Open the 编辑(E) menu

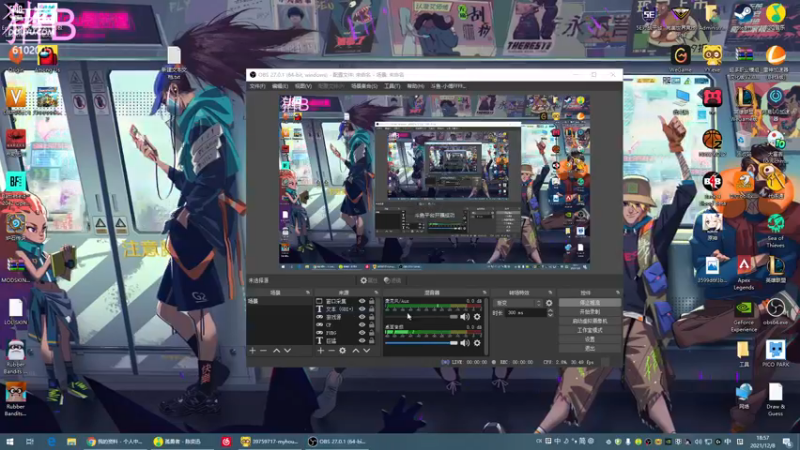[280, 86]
